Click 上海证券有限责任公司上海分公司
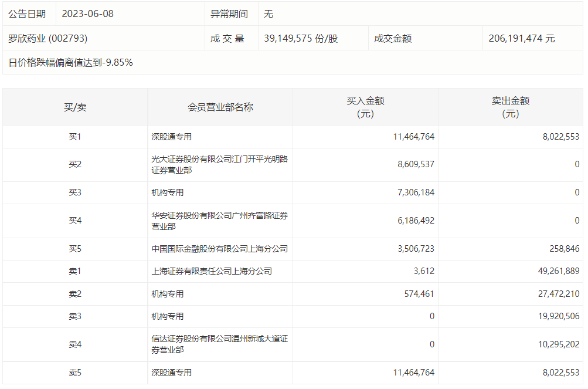Image resolution: width=588 pixels, height=389 pixels. [212, 271]
